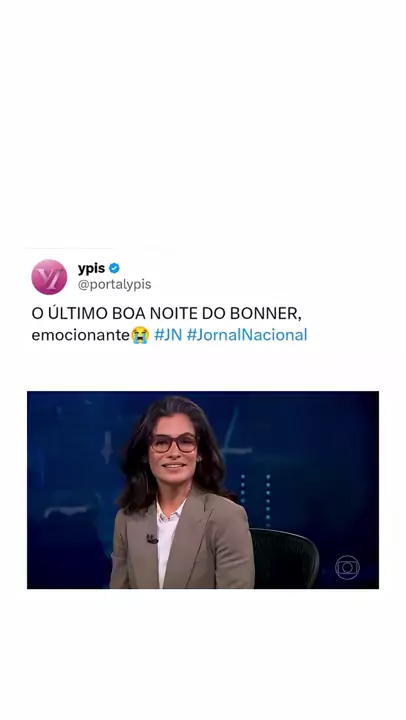The width and height of the screenshot is (406, 720).
Task: Click the black office chair in video
Action: (x=284, y=558)
